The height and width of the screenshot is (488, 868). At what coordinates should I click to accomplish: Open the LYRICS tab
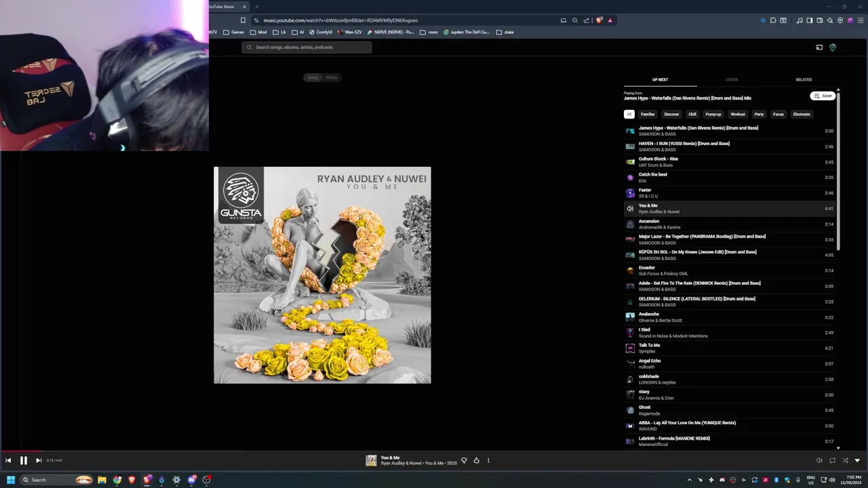[732, 79]
